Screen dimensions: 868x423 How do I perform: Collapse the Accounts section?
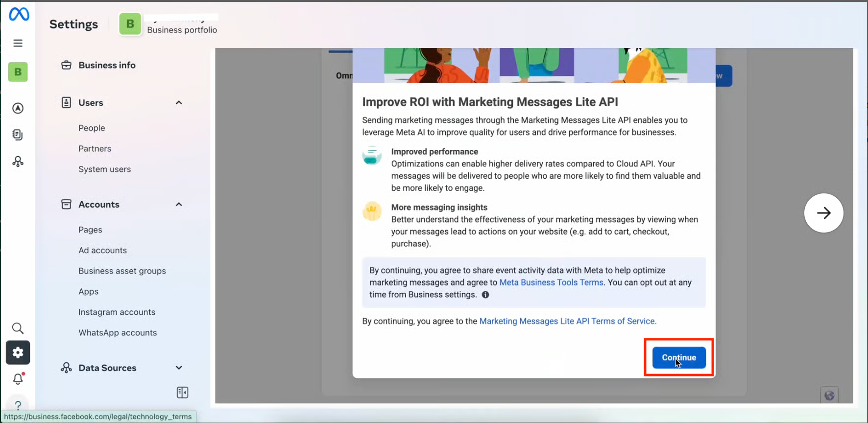click(179, 205)
